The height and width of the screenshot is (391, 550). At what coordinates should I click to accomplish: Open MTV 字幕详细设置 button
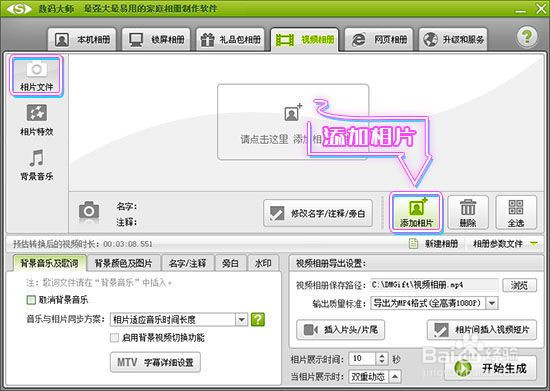pos(155,362)
